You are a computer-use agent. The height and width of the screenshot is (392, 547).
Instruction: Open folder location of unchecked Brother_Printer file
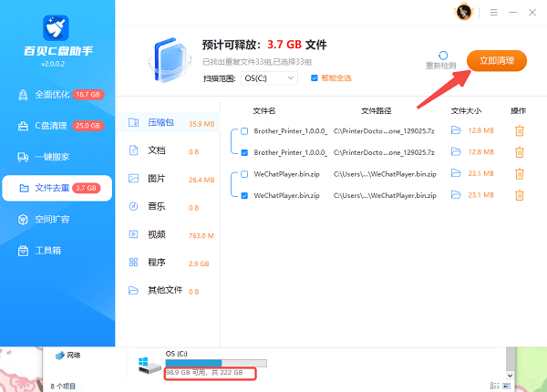(x=456, y=130)
